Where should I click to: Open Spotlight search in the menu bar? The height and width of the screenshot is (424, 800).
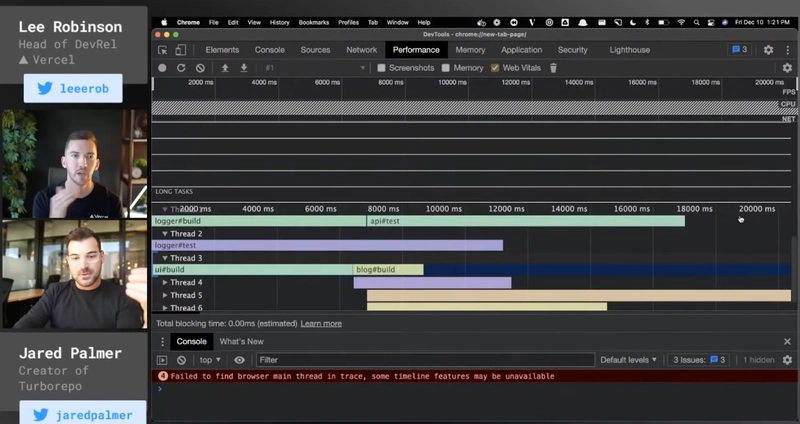[x=696, y=22]
